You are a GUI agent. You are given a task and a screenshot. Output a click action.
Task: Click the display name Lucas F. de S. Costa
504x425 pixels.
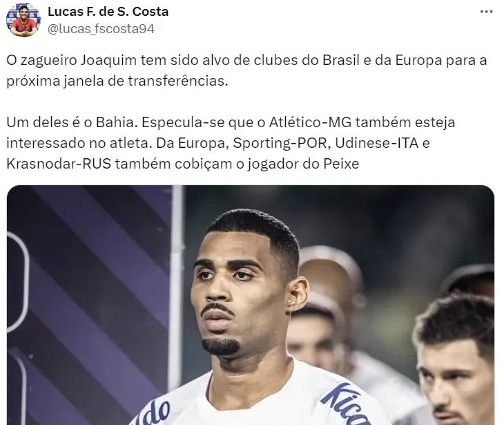point(108,12)
